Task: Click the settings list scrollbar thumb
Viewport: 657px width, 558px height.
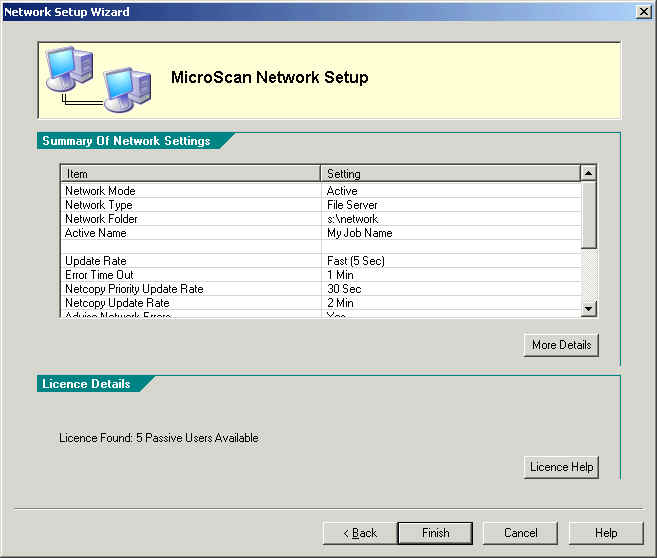Action: coord(588,214)
